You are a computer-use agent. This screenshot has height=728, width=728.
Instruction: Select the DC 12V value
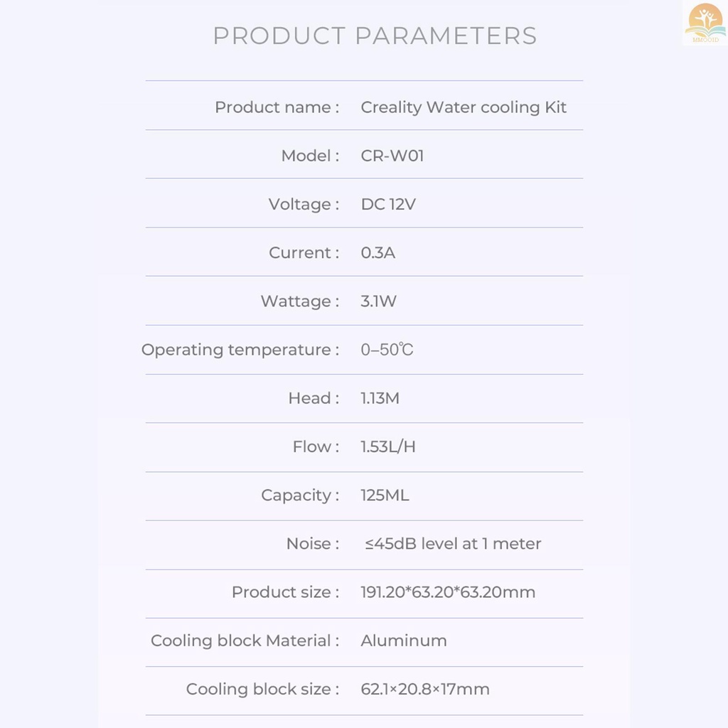click(x=388, y=205)
